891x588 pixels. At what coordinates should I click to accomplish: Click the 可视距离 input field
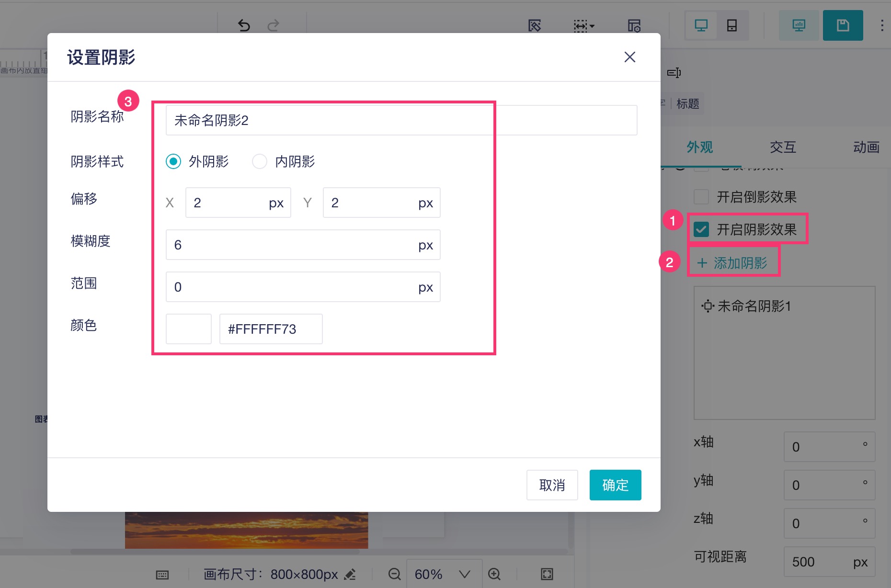click(x=830, y=562)
